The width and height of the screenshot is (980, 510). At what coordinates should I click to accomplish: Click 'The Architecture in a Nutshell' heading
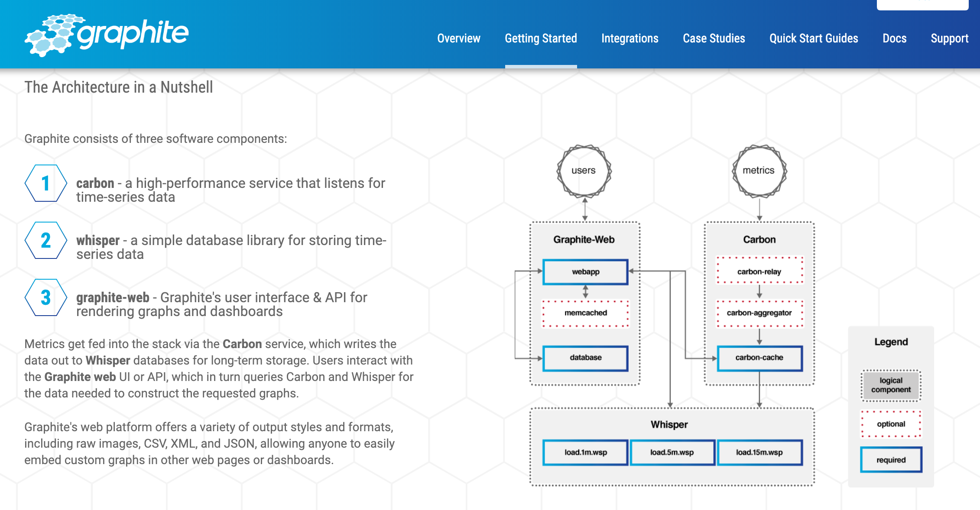pos(118,87)
